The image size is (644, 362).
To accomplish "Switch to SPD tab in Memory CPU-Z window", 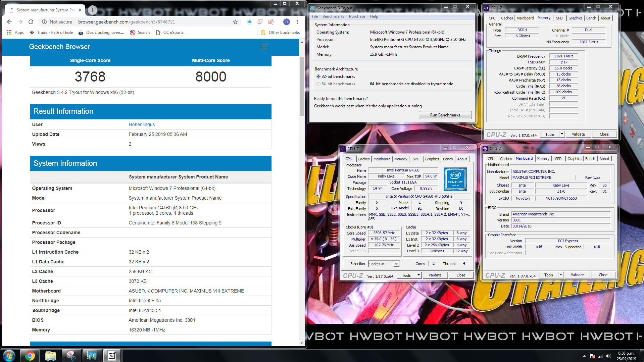I will (559, 18).
